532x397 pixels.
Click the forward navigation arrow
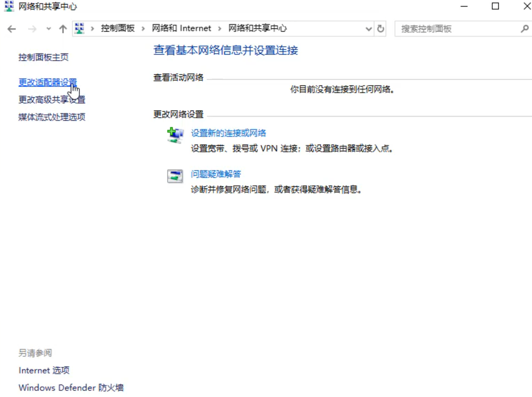(32, 29)
